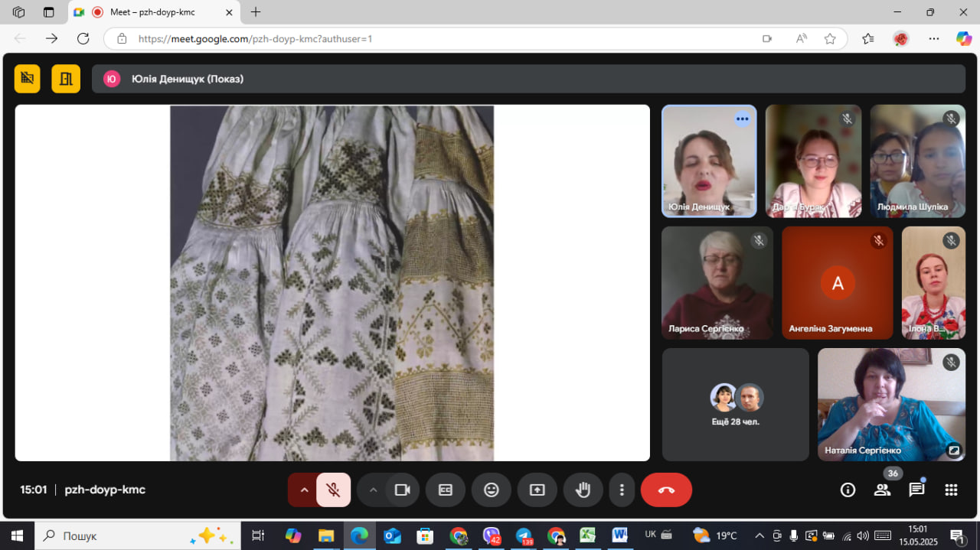Show the participants list icon
This screenshot has height=550, width=980.
[882, 490]
